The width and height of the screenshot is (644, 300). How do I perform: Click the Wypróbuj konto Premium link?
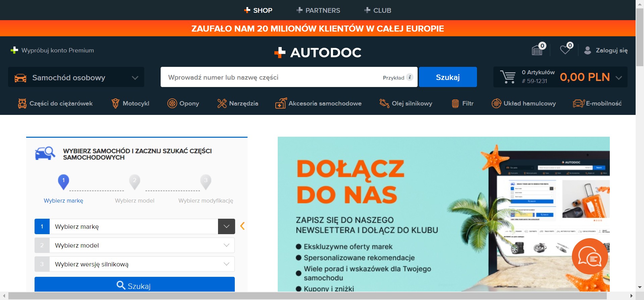pyautogui.click(x=52, y=50)
